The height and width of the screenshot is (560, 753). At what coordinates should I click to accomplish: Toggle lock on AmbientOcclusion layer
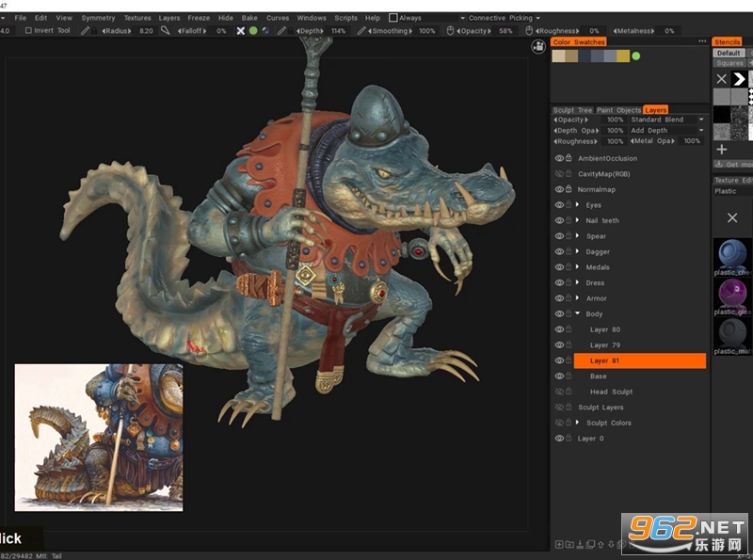pyautogui.click(x=569, y=157)
